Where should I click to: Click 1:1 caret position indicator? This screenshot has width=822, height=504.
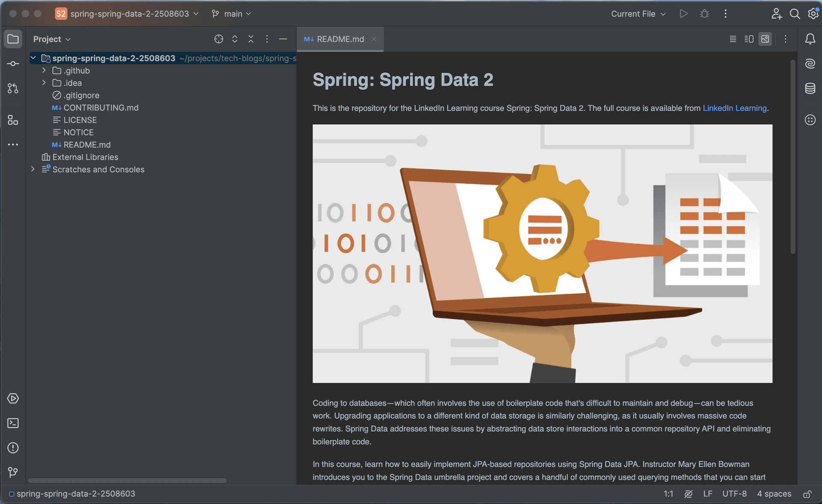[668, 494]
